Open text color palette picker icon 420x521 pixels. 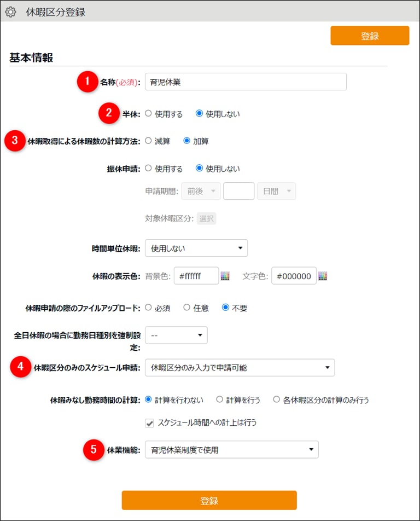click(x=323, y=276)
